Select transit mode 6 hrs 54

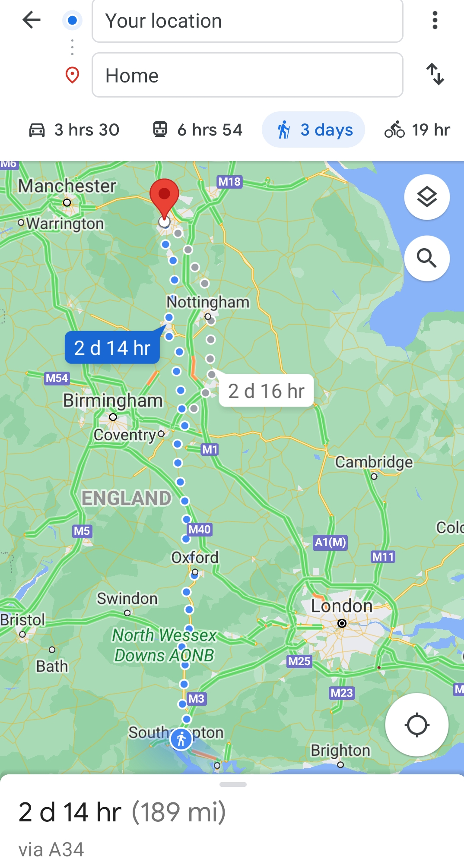coord(197,129)
